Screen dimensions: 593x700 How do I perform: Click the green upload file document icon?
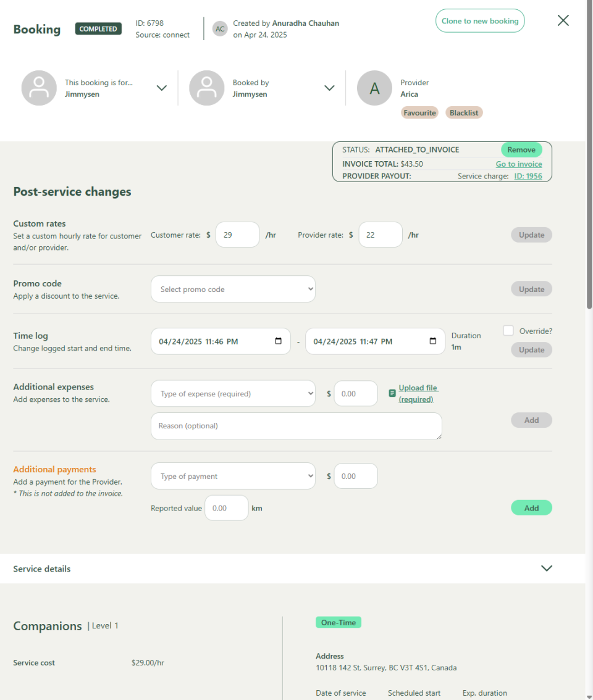392,393
